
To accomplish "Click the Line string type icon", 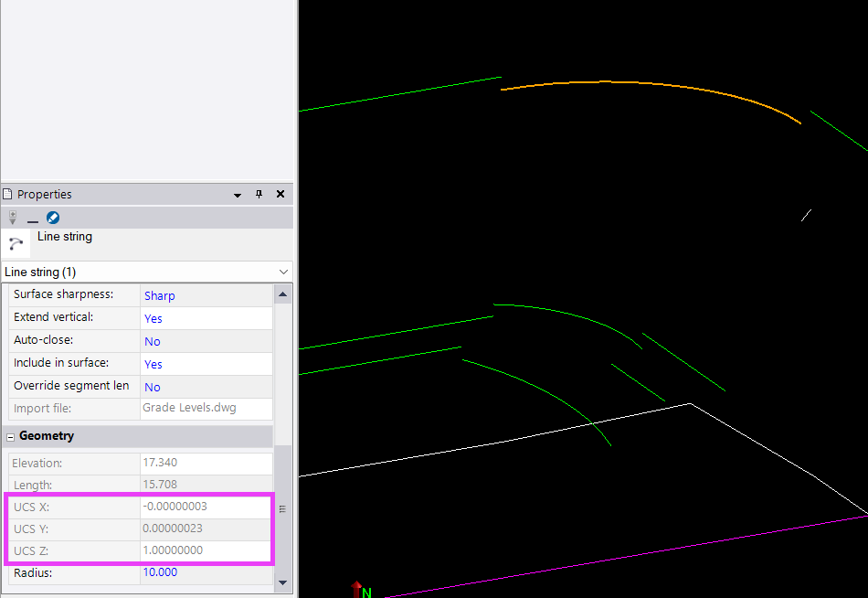I will 16,243.
